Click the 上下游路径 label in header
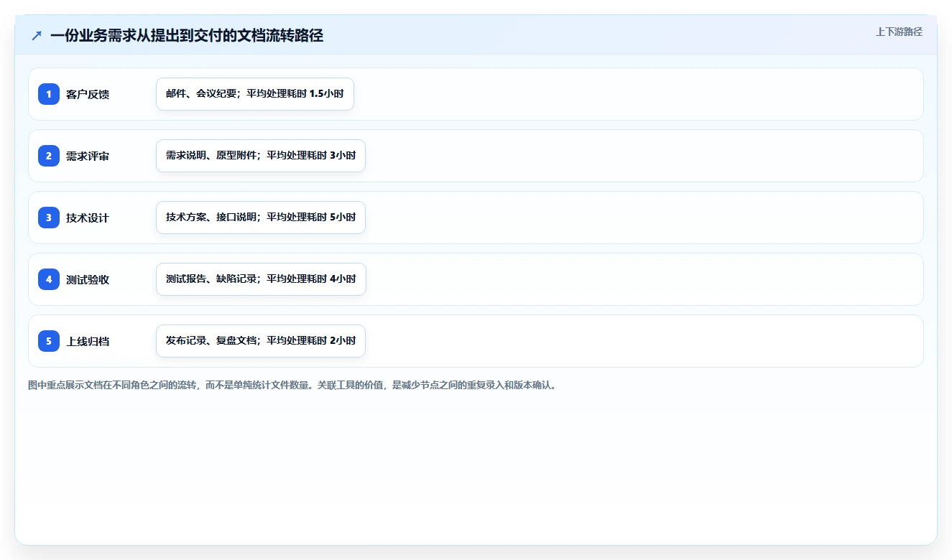The image size is (952, 560). pos(899,32)
